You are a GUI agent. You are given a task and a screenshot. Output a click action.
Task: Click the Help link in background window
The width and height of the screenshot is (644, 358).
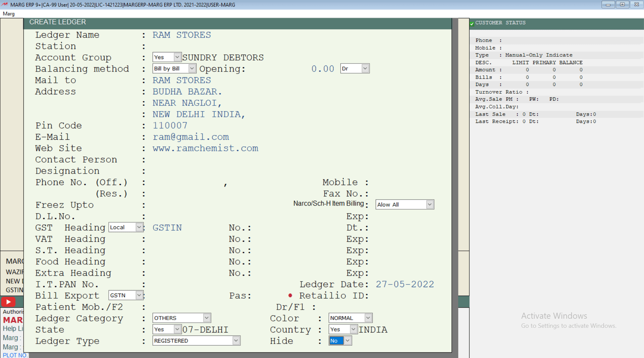coord(13,328)
